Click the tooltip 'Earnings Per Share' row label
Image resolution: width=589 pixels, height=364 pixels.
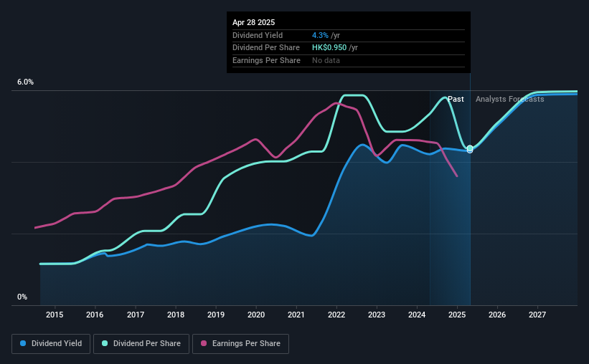pos(266,60)
